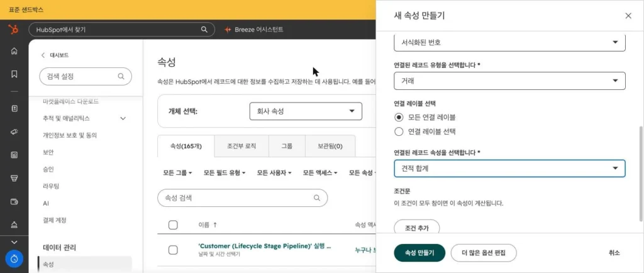
Task: Open the Sales funnel icon in left rail
Action: coord(14,178)
